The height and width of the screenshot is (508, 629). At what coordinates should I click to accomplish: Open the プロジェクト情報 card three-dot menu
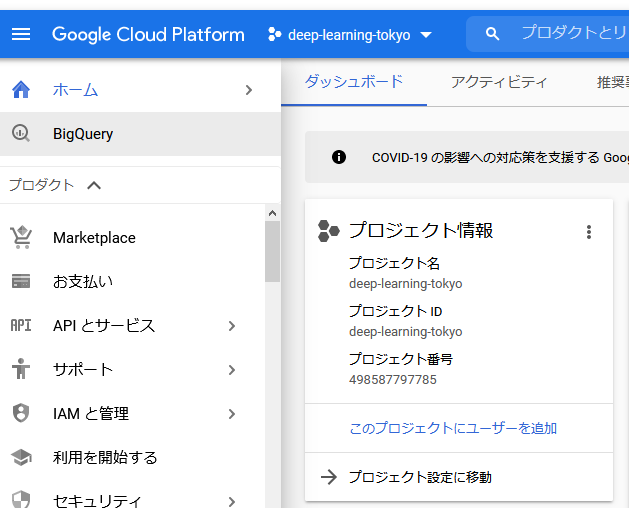[589, 232]
